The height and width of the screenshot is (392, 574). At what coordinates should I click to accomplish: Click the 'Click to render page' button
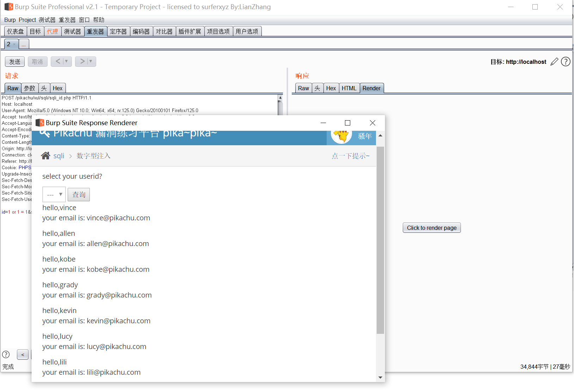click(432, 228)
